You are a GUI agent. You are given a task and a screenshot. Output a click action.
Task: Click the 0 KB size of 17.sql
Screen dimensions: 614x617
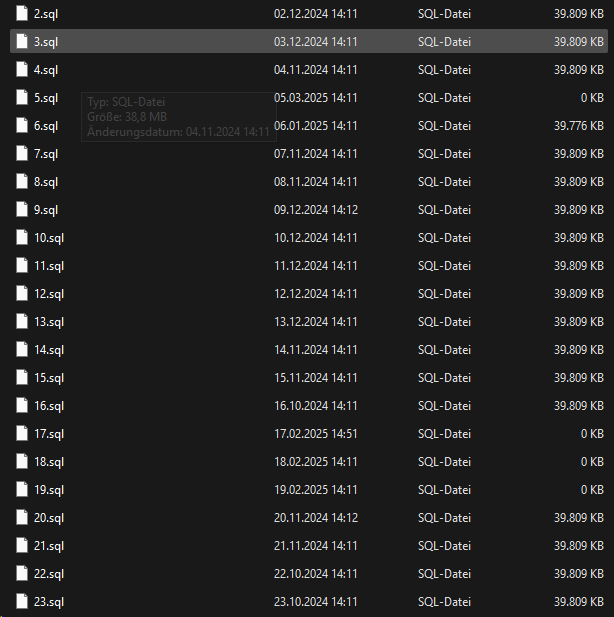592,434
